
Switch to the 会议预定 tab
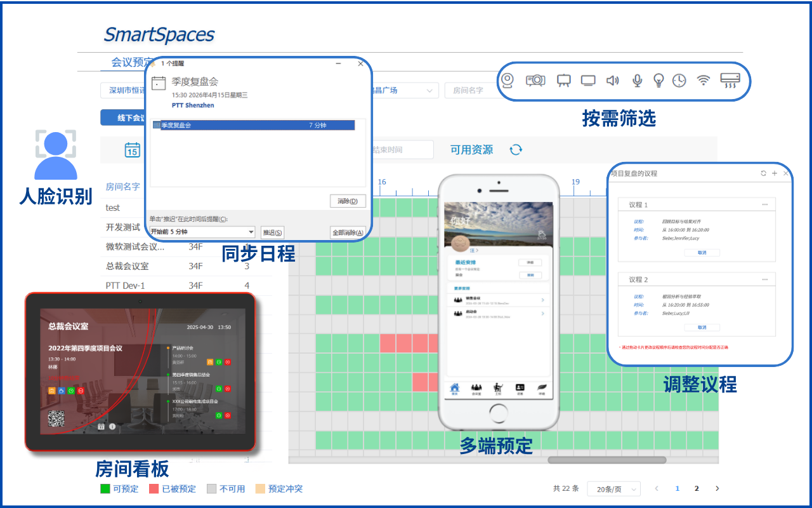[x=129, y=62]
